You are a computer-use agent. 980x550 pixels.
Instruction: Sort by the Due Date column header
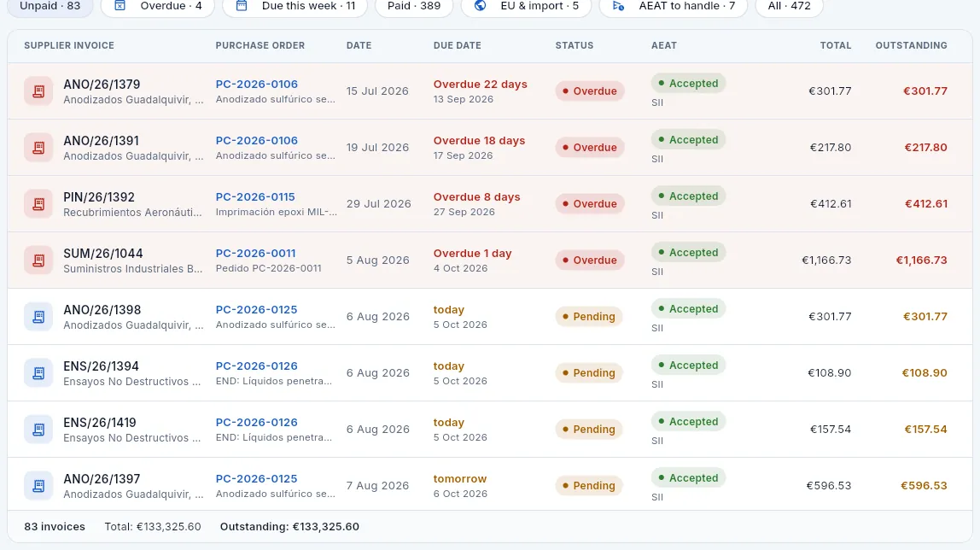[x=457, y=45]
